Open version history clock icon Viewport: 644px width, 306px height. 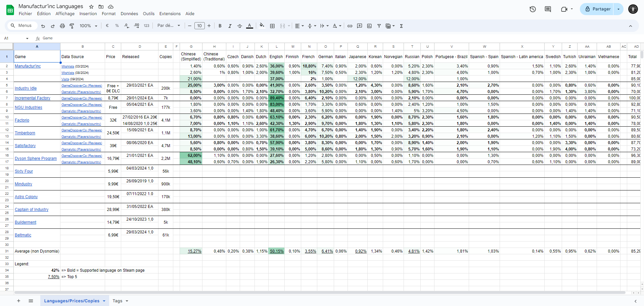(533, 9)
